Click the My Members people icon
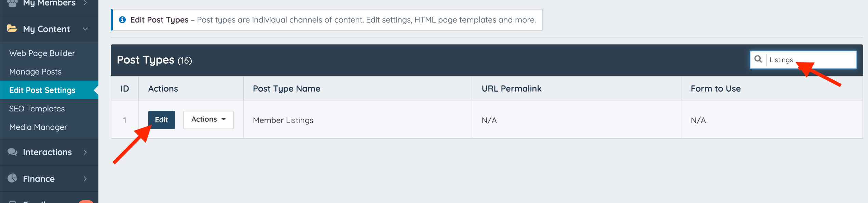Image resolution: width=868 pixels, height=203 pixels. point(13,3)
